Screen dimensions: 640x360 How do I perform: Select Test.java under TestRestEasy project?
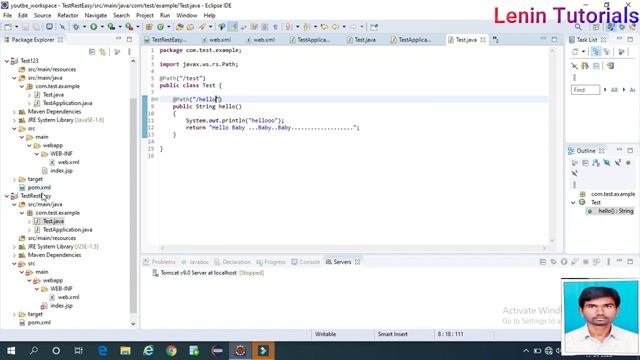(53, 221)
